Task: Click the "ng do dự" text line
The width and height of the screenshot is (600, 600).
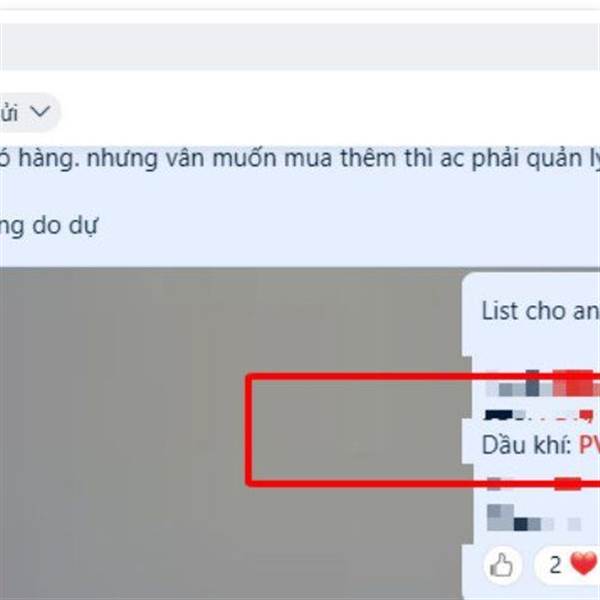Action: 49,225
